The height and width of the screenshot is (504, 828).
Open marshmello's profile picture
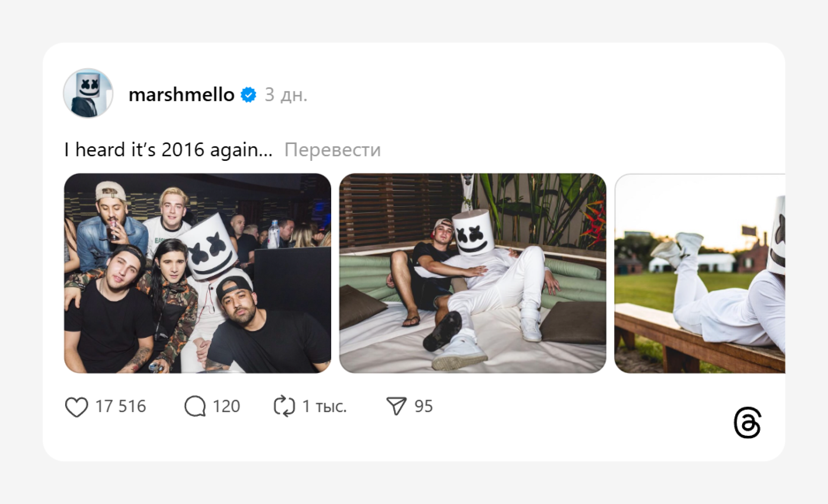[x=88, y=93]
